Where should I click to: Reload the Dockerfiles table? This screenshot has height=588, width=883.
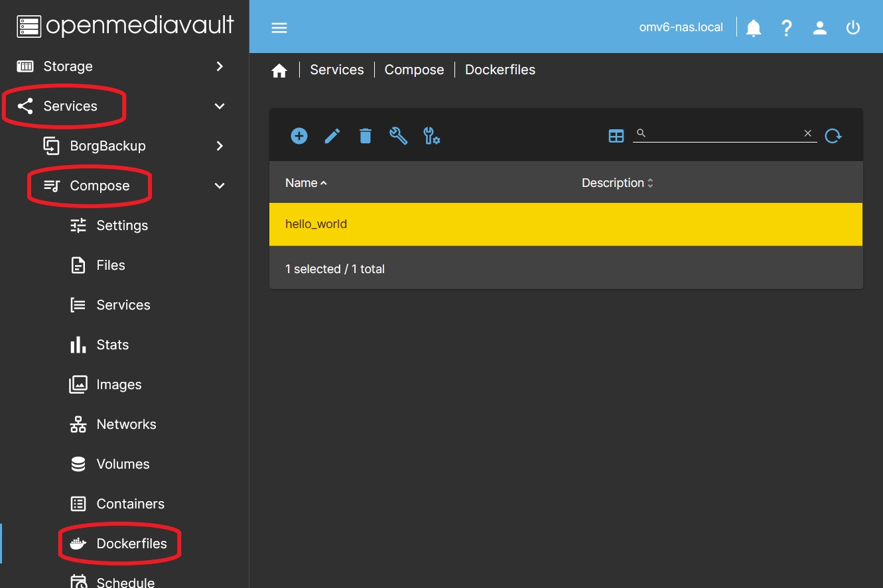click(x=833, y=136)
